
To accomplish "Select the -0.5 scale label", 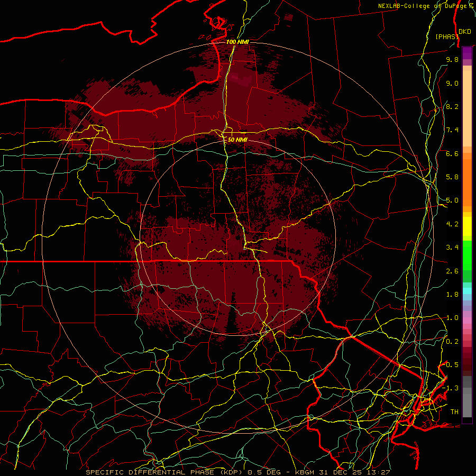I will pos(451,365).
